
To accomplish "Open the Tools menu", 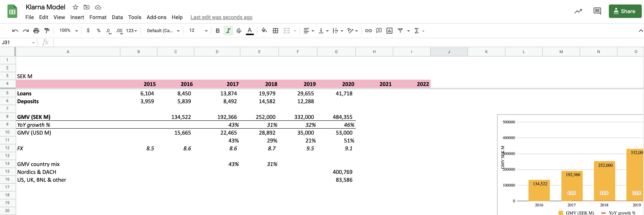I will 135,17.
